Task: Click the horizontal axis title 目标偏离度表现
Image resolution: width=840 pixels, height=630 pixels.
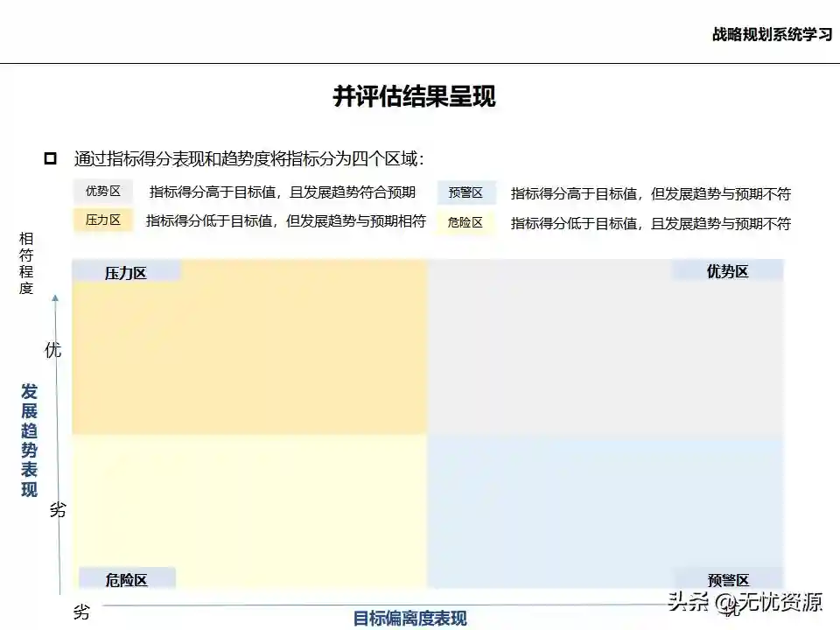Action: (409, 618)
